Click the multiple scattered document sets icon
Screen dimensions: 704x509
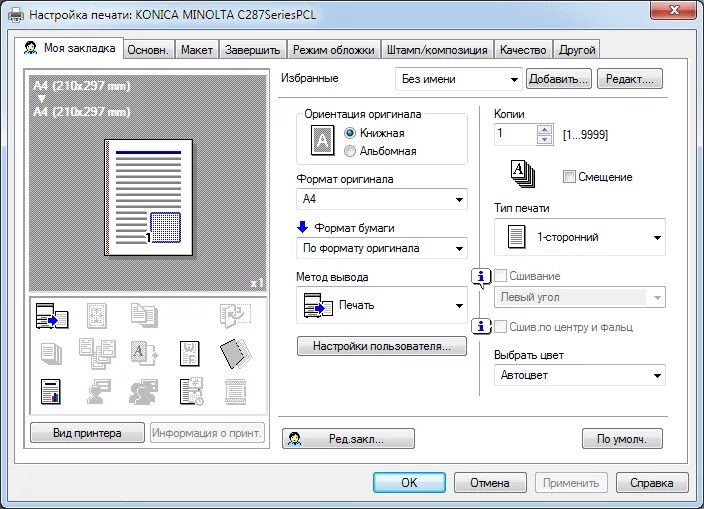97,354
